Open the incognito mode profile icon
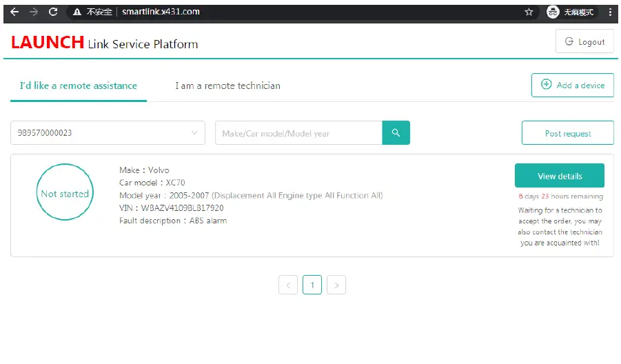The image size is (621, 364). [553, 12]
